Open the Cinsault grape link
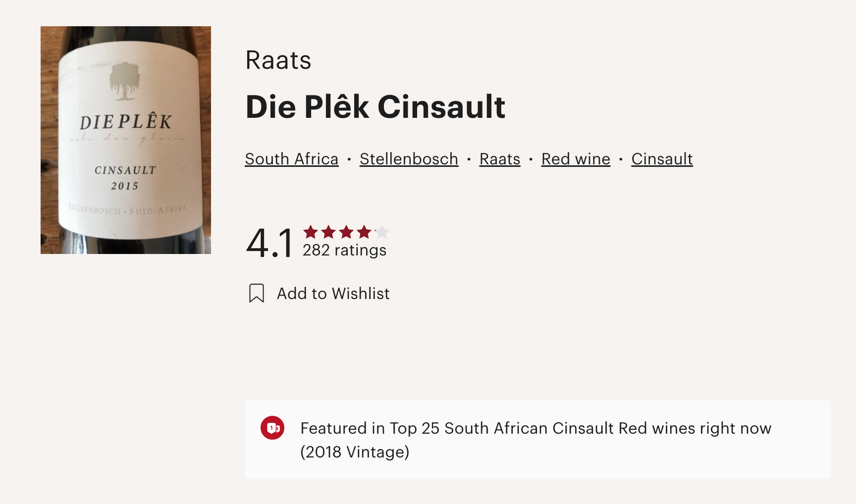Image resolution: width=856 pixels, height=504 pixels. pyautogui.click(x=662, y=159)
